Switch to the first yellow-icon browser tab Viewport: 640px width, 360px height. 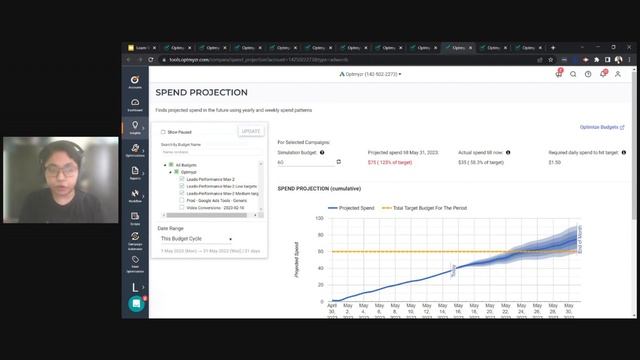point(142,48)
